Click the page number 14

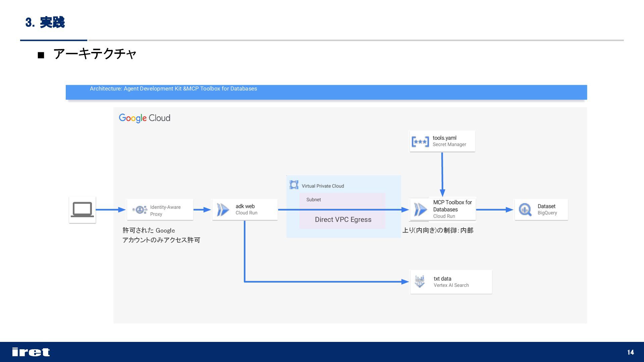(x=631, y=352)
